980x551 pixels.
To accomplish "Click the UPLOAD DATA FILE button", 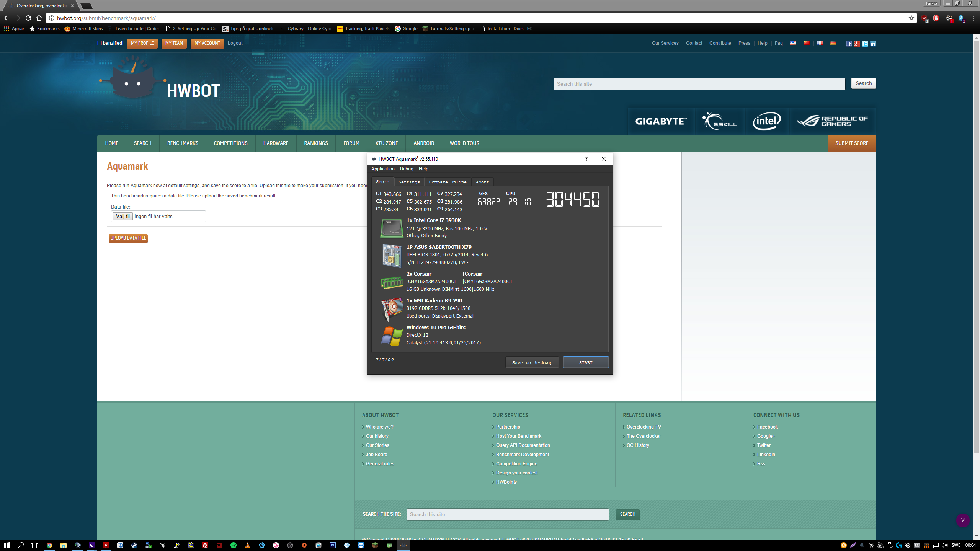I will [128, 238].
